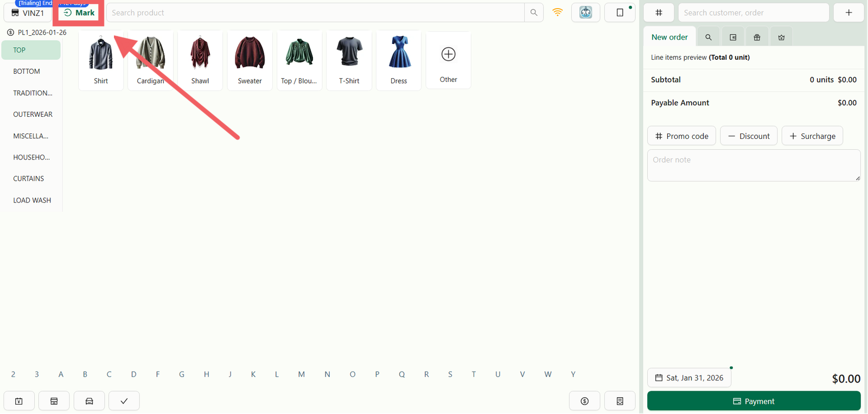Click the checkmark icon button
Image resolution: width=868 pixels, height=414 pixels.
124,401
